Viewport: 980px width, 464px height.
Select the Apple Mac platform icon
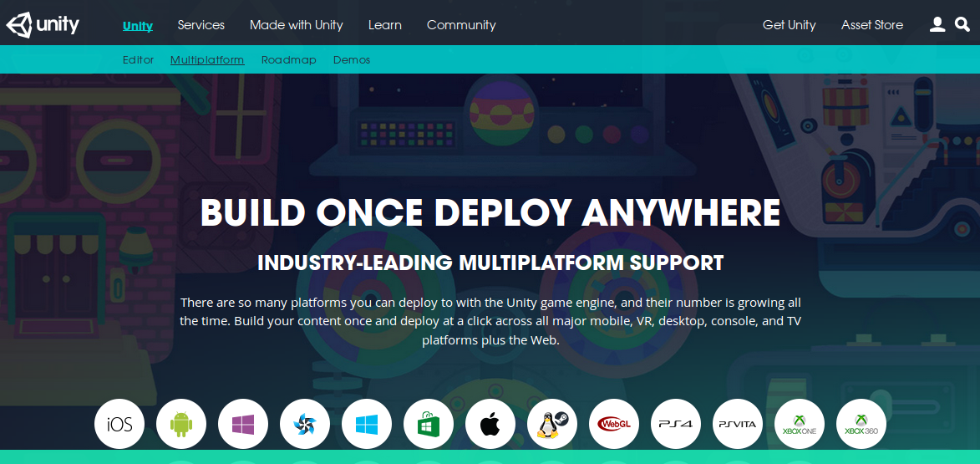coord(490,424)
